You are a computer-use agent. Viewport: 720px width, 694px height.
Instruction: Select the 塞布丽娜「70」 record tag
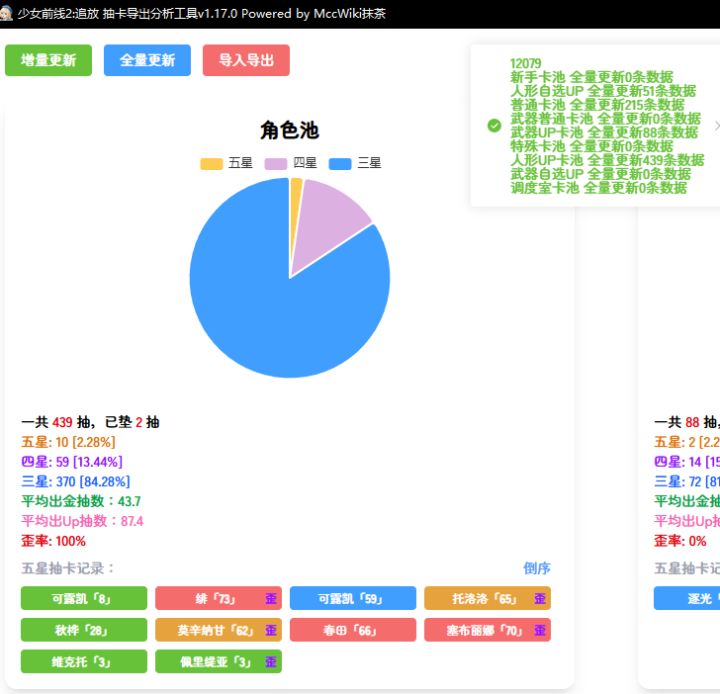(x=487, y=630)
